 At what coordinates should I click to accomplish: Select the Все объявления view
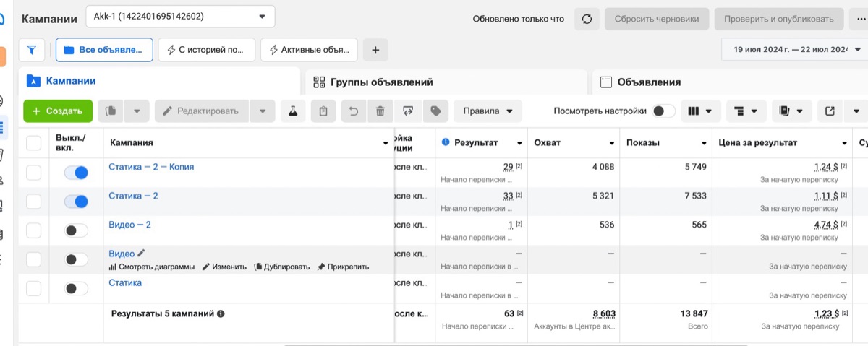click(x=104, y=50)
